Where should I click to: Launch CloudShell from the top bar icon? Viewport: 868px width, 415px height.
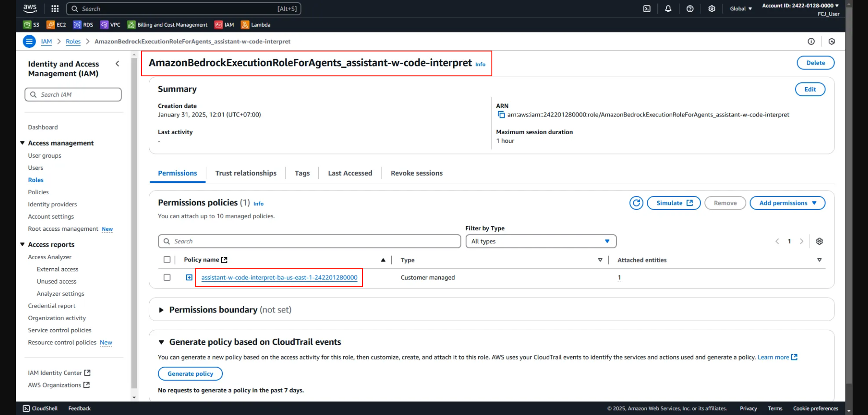click(x=647, y=9)
